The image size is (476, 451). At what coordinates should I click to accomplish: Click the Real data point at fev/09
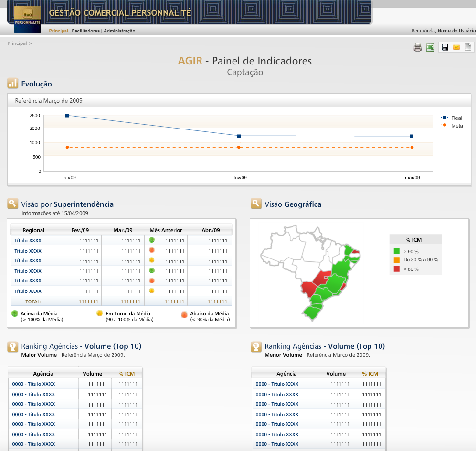239,136
